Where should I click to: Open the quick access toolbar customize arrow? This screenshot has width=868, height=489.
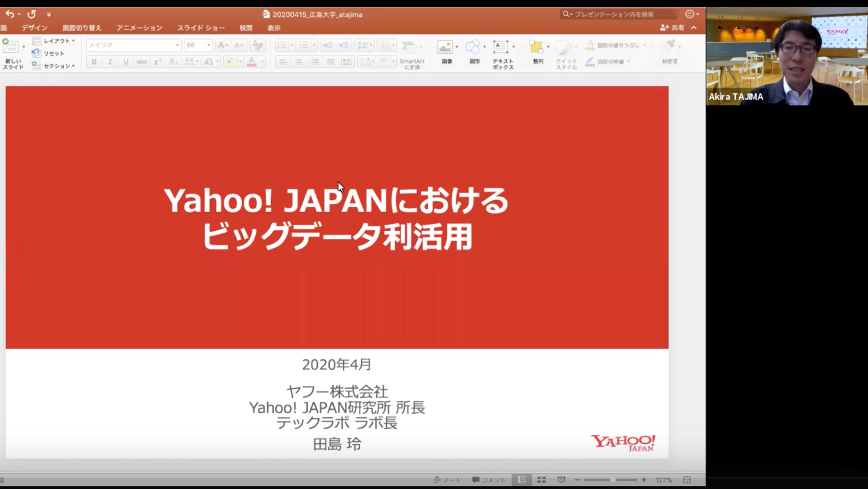pyautogui.click(x=49, y=14)
